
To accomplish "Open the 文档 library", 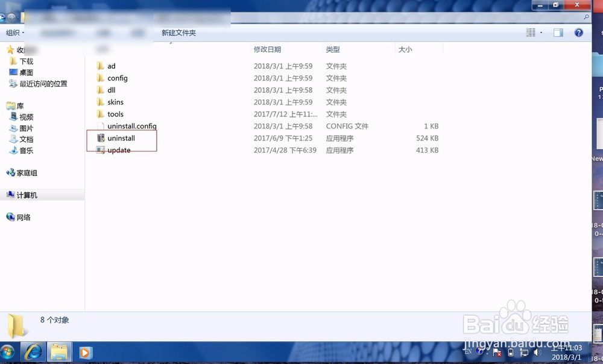I will click(x=22, y=139).
